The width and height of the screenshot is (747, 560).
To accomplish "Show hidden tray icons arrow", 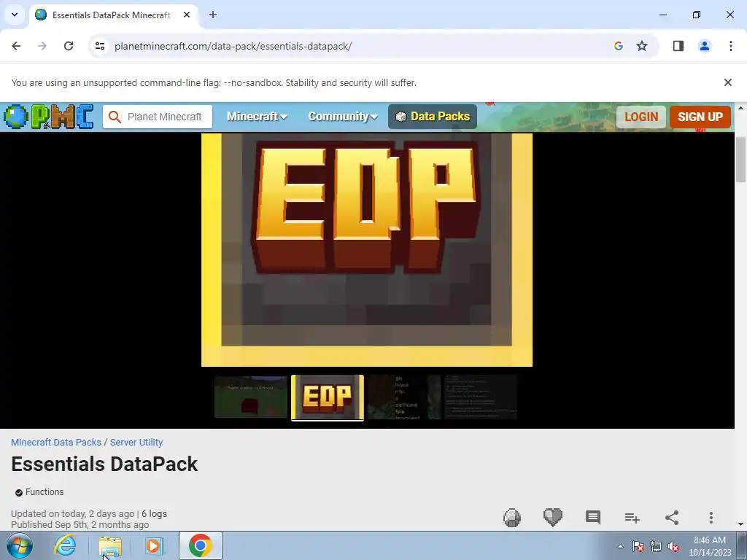I will click(x=620, y=546).
